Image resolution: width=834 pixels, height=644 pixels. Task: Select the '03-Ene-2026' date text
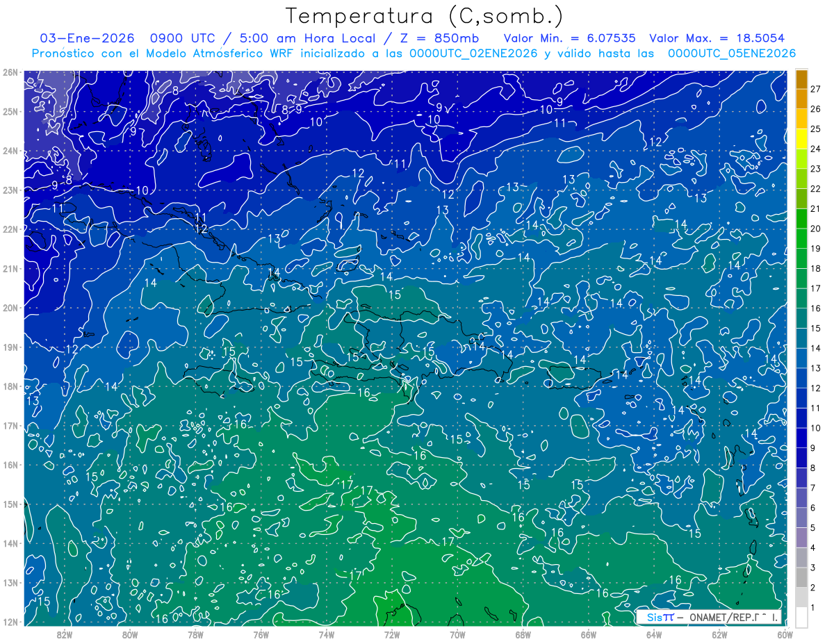87,38
